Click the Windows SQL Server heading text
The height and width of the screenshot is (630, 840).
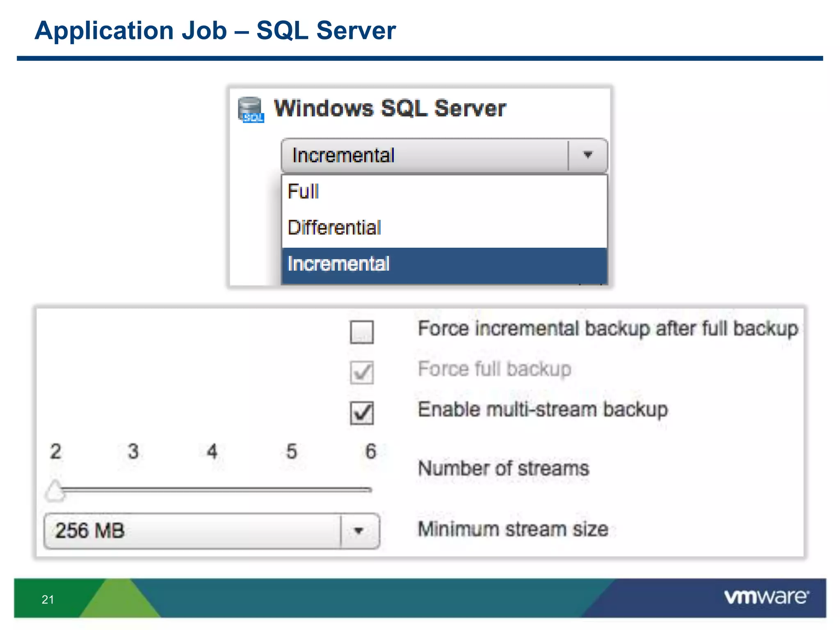click(x=390, y=108)
